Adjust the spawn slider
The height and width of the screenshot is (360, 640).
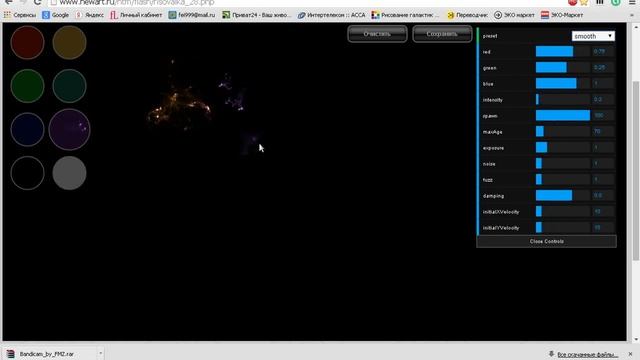click(562, 116)
